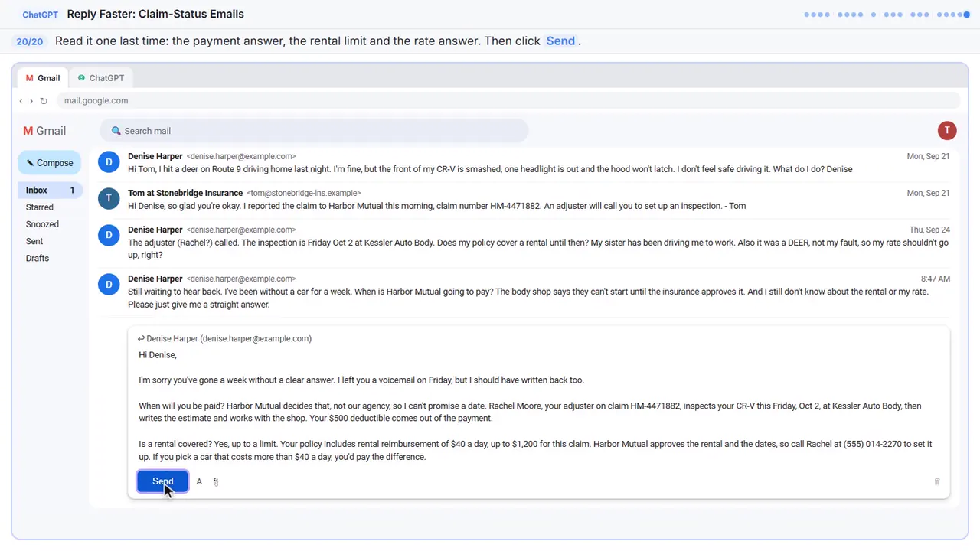Open the account avatar T
Viewport: 980px width, 551px height.
point(947,130)
